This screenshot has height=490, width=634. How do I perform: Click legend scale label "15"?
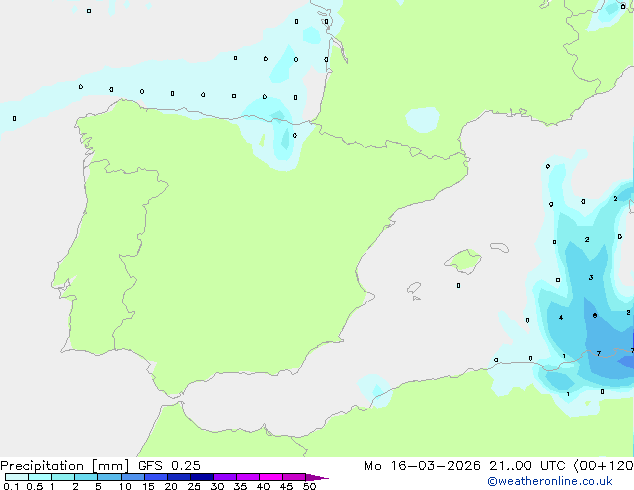[x=148, y=486]
